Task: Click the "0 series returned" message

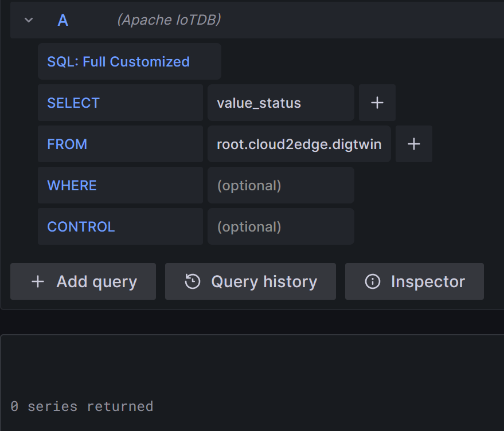Action: click(x=81, y=406)
